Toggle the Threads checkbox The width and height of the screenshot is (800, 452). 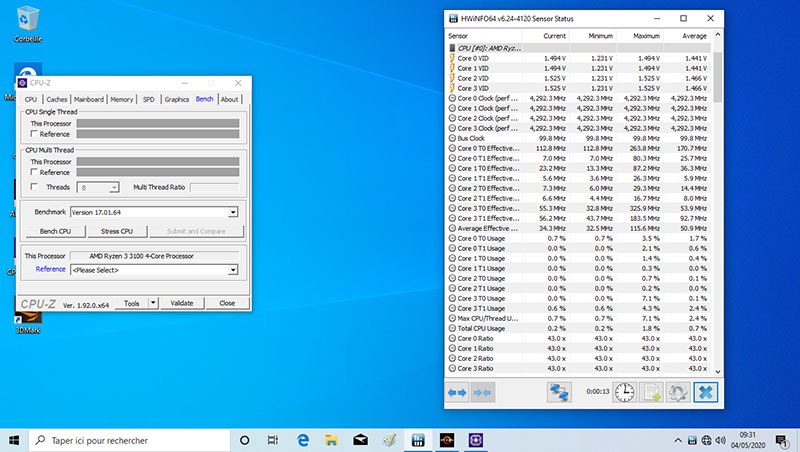(x=34, y=187)
